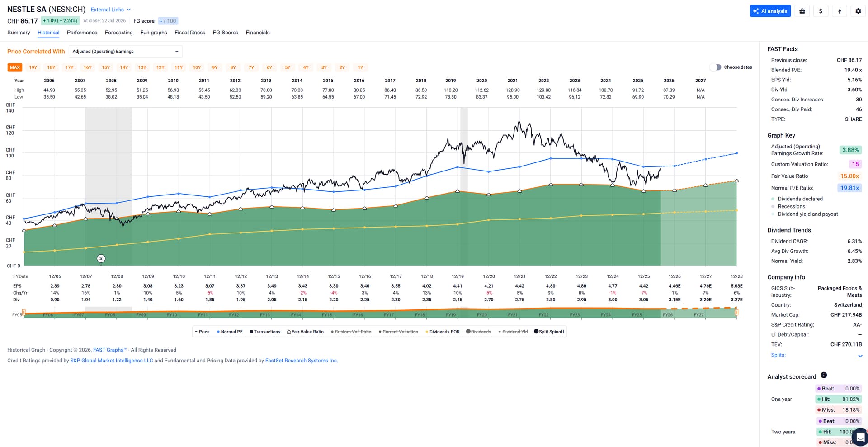Screen dimensions: 868x447
Task: Switch to the Fiscal fitness tab
Action: (190, 33)
